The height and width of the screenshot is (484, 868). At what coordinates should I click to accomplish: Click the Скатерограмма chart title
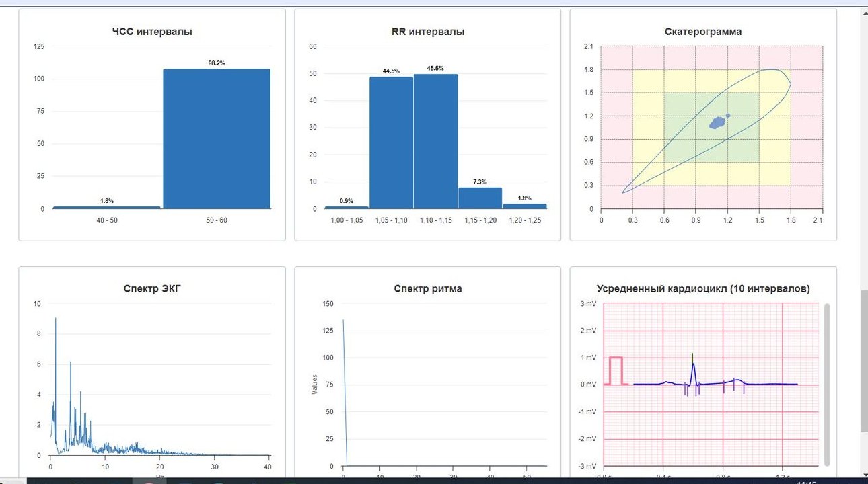(703, 32)
